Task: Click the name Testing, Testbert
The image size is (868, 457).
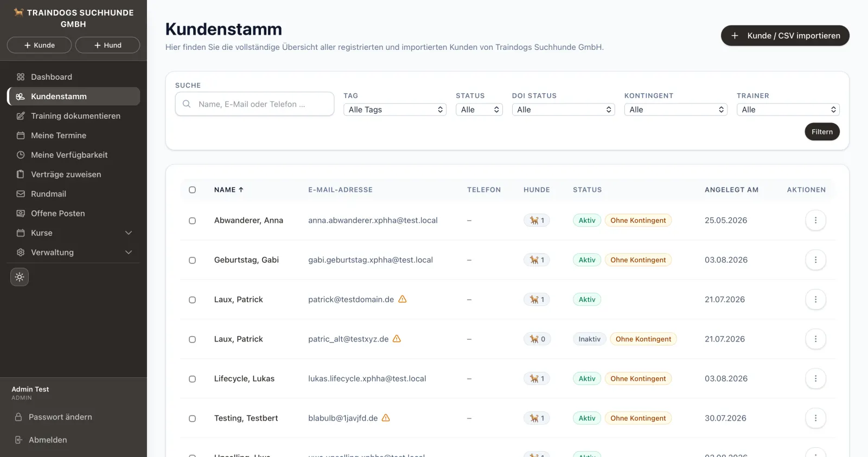Action: pyautogui.click(x=246, y=418)
